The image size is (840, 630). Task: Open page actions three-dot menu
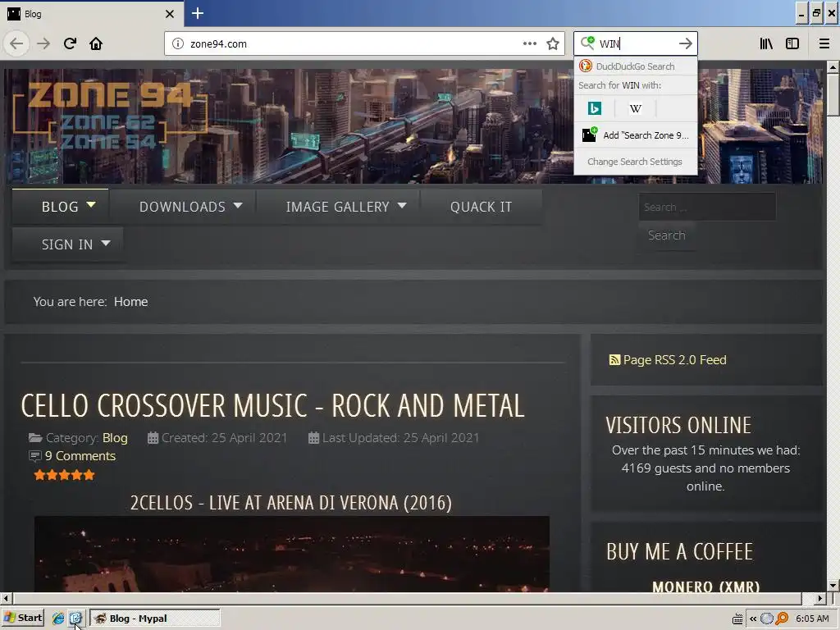[x=529, y=43]
